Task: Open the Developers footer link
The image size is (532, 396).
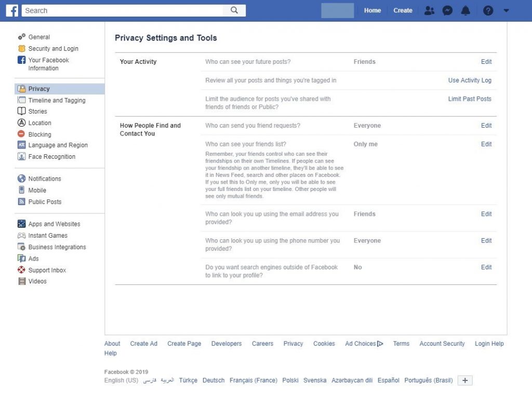Action: click(227, 344)
